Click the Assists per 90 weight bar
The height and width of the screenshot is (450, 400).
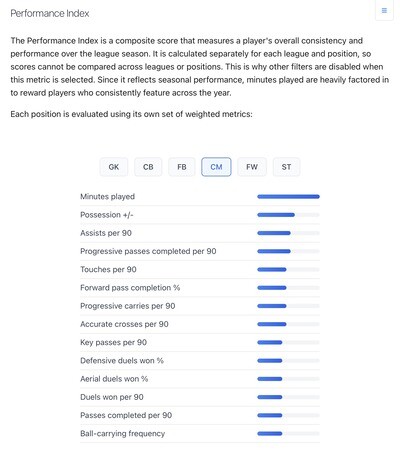288,233
